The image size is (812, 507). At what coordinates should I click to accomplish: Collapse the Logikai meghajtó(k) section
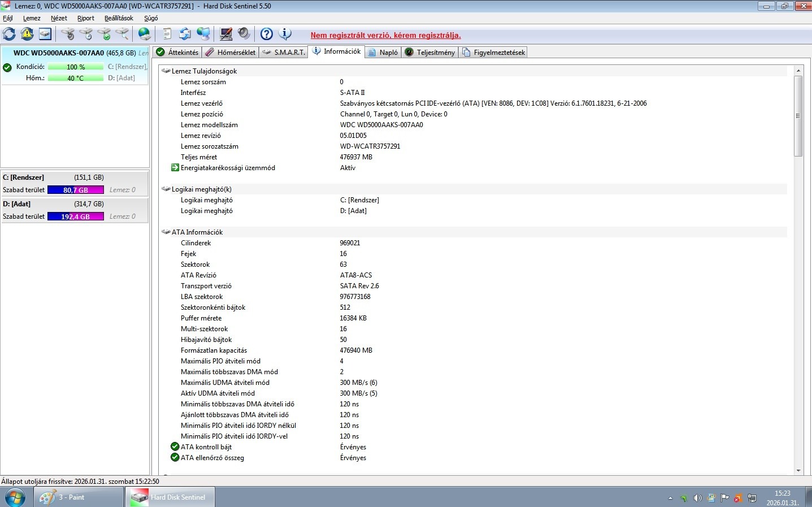[166, 189]
